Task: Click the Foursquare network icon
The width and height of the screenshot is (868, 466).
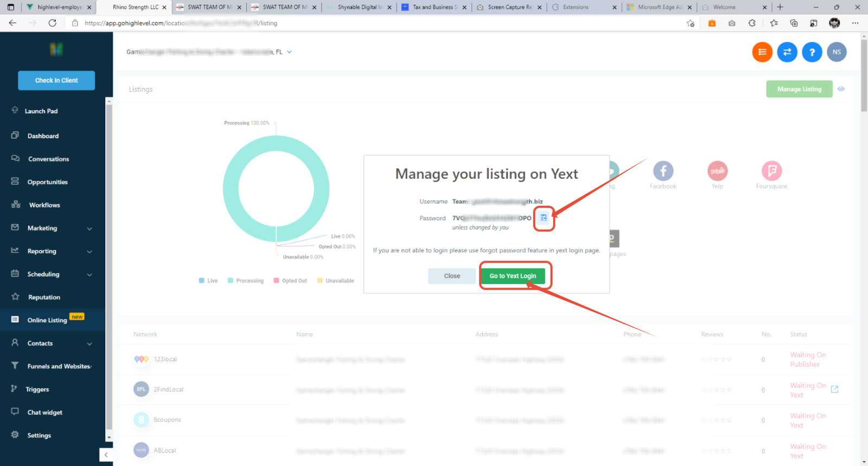Action: [x=771, y=171]
